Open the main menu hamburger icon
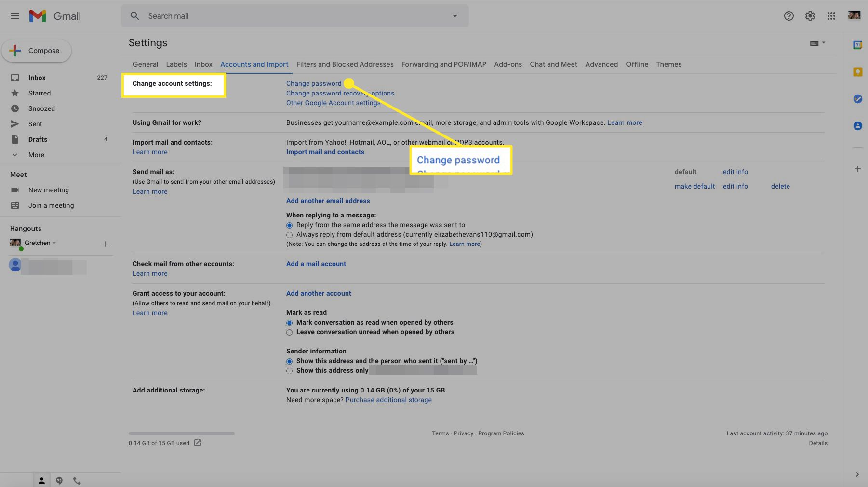The image size is (868, 487). tap(15, 16)
